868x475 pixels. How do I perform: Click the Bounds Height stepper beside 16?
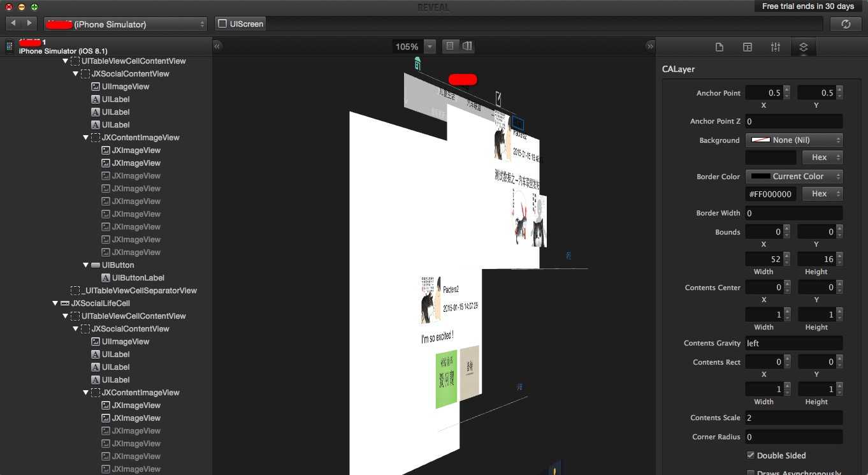pyautogui.click(x=839, y=259)
